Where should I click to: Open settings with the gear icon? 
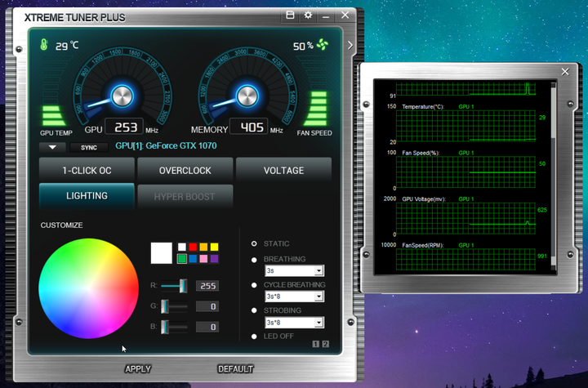tap(308, 15)
